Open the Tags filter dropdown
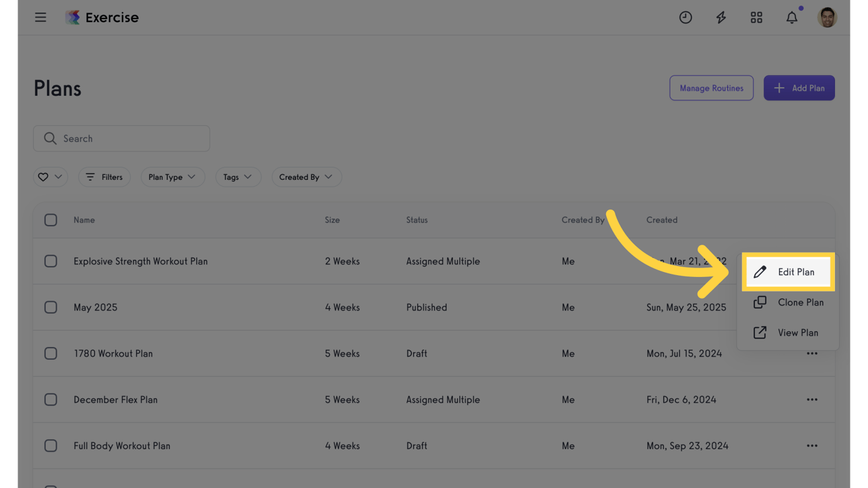Image resolution: width=868 pixels, height=488 pixels. pyautogui.click(x=238, y=177)
